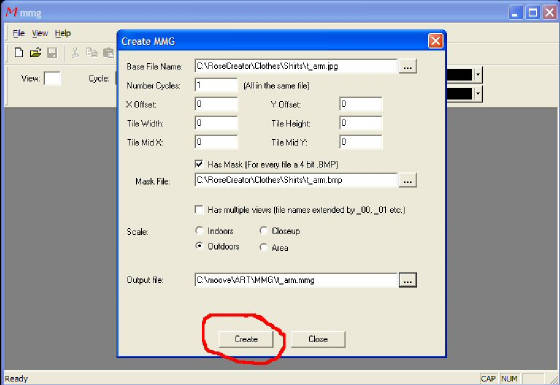Open the Help menu

(x=63, y=33)
